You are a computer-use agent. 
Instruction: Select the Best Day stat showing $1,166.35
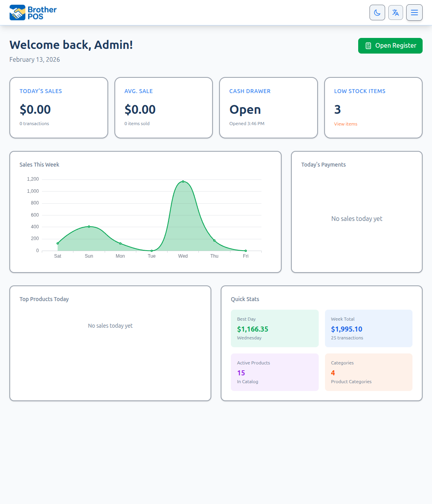click(x=275, y=328)
